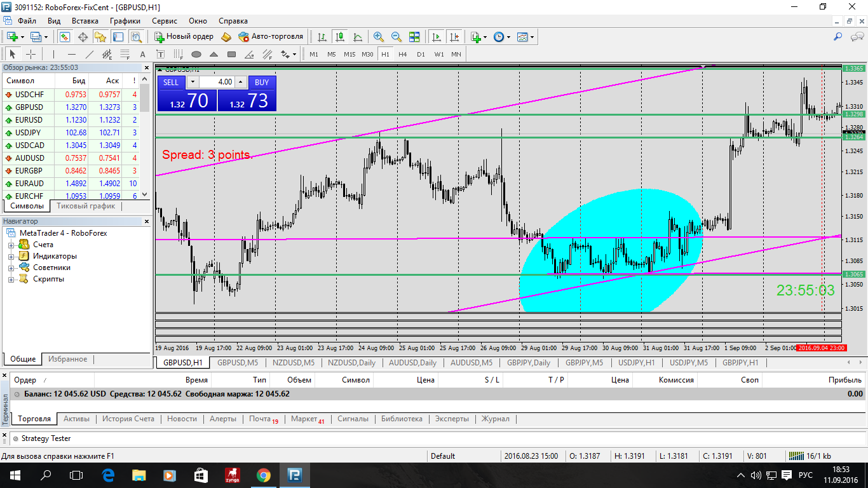The image size is (868, 488).
Task: Click the Market Watch vertical scrollbar
Action: tap(144, 137)
